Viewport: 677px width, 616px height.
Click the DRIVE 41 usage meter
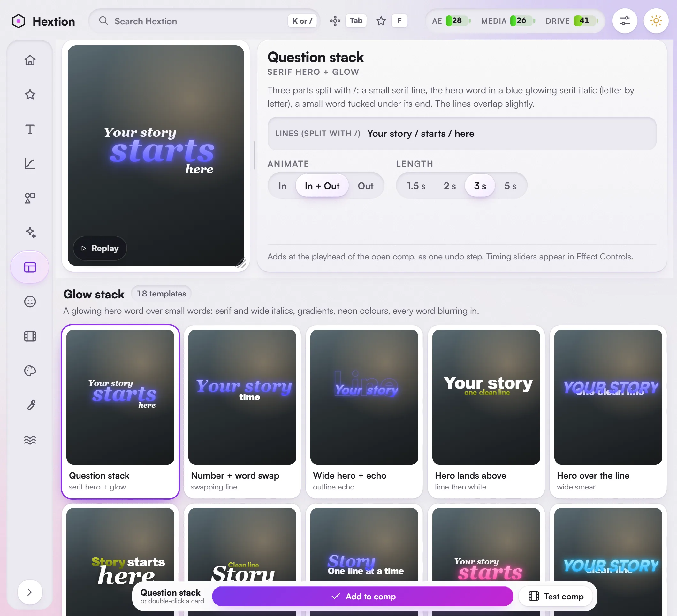pyautogui.click(x=572, y=21)
